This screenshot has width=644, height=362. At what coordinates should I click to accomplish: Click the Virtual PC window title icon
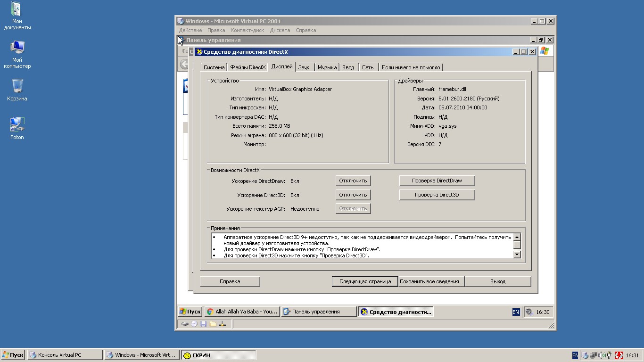coord(181,21)
